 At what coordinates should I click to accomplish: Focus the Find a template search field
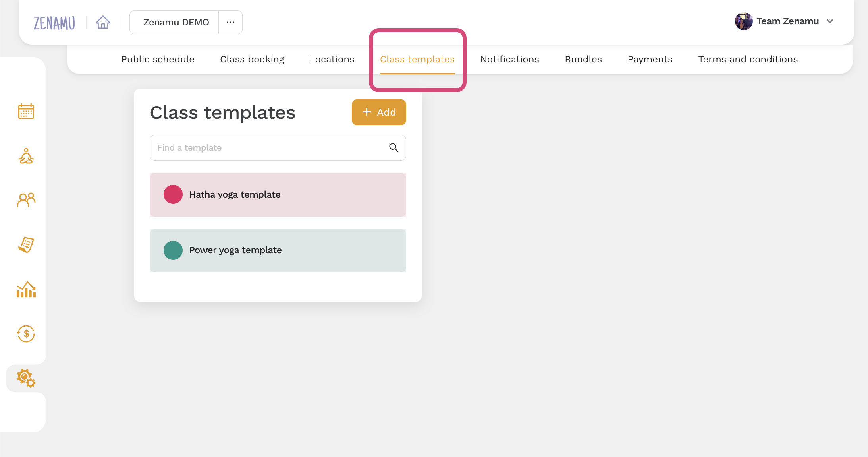tap(278, 148)
